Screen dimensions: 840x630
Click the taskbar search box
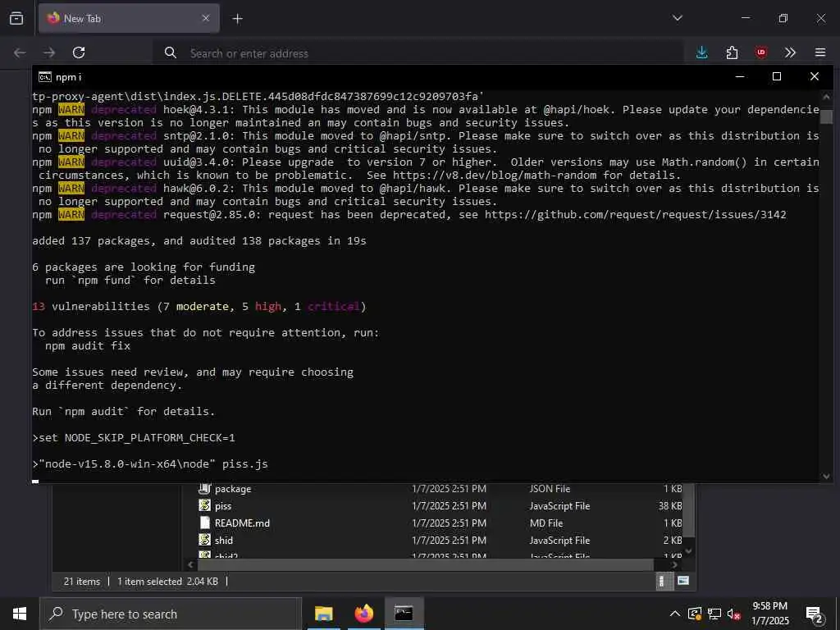point(171,614)
